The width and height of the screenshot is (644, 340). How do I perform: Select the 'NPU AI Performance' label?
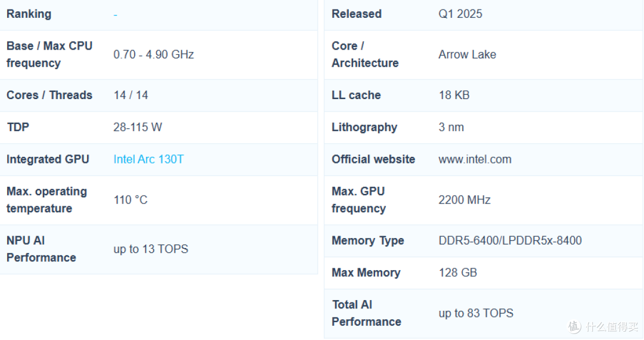coord(41,249)
